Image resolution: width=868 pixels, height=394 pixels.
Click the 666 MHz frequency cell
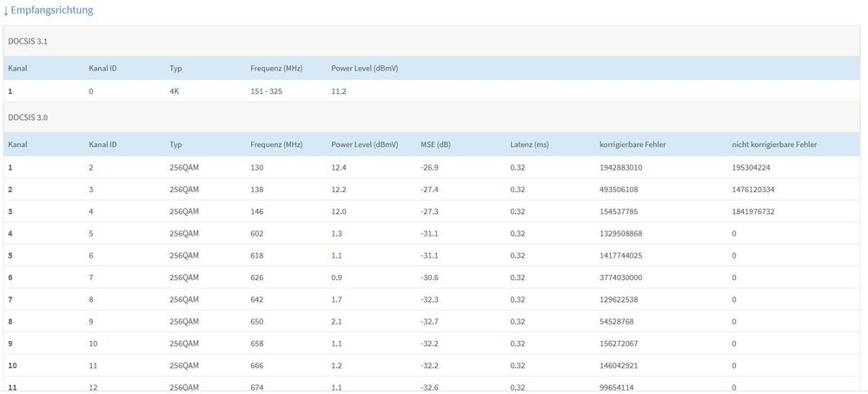tap(257, 366)
